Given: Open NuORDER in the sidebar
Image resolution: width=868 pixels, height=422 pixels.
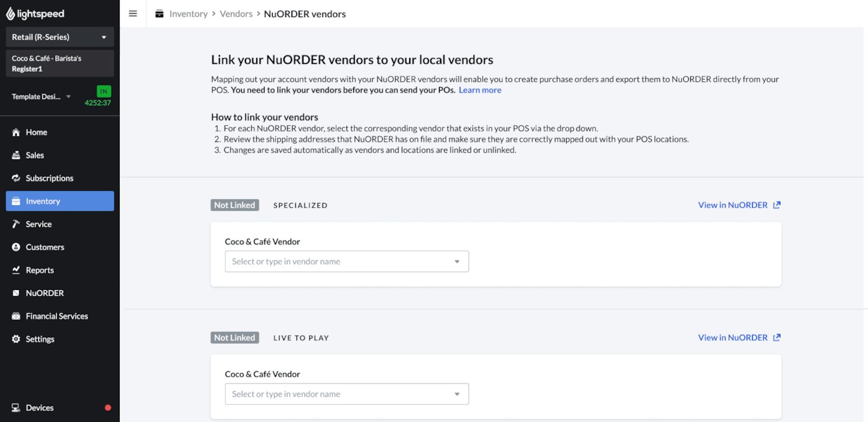Looking at the screenshot, I should pyautogui.click(x=60, y=293).
